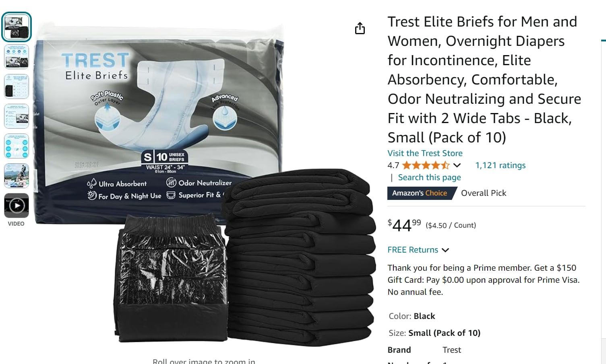Select the sixth lifestyle photo thumbnail
The height and width of the screenshot is (364, 606).
click(17, 176)
